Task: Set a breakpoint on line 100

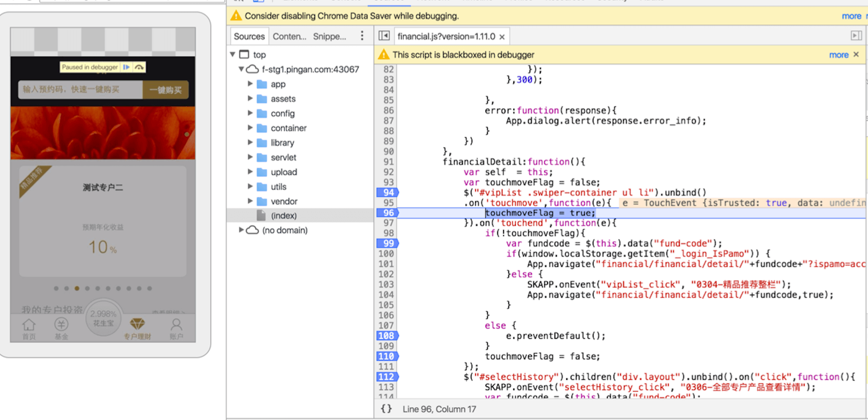Action: point(386,254)
